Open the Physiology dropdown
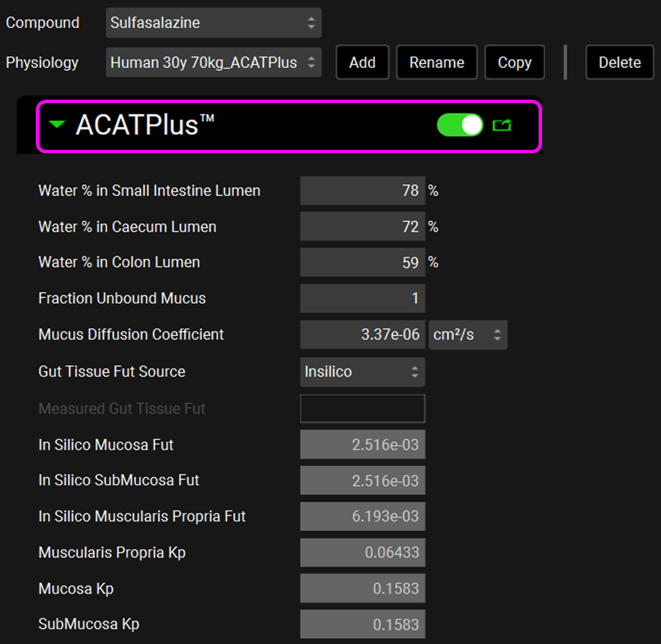661x644 pixels. (x=213, y=63)
